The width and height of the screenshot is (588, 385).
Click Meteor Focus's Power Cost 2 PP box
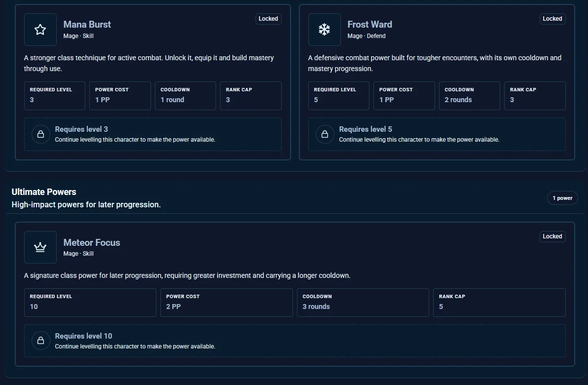226,303
